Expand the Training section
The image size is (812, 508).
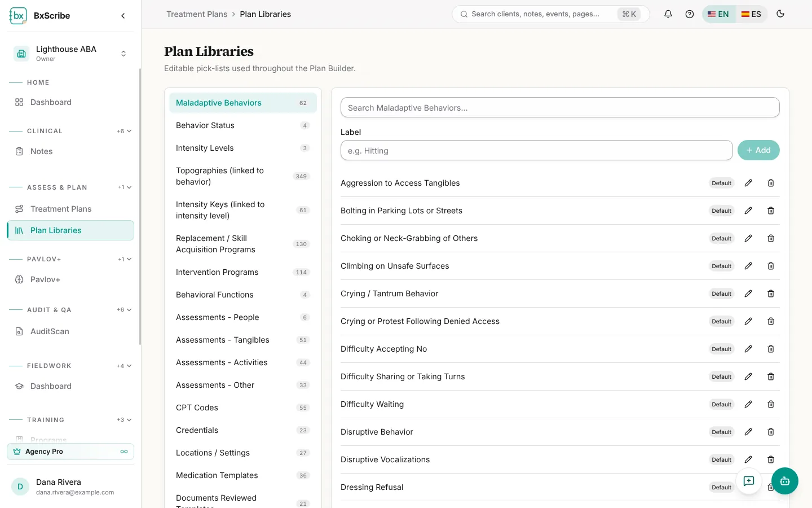(125, 420)
